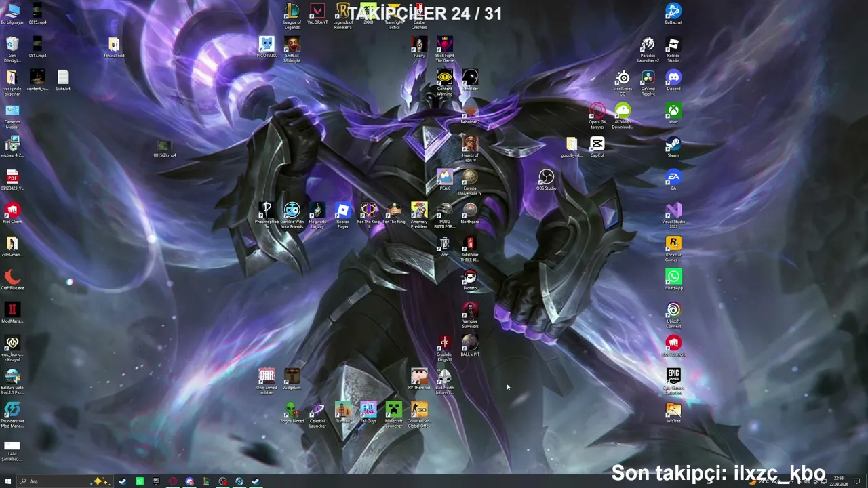Select the WizTree desktop shortcut
The width and height of the screenshot is (868, 488).
[x=673, y=413]
